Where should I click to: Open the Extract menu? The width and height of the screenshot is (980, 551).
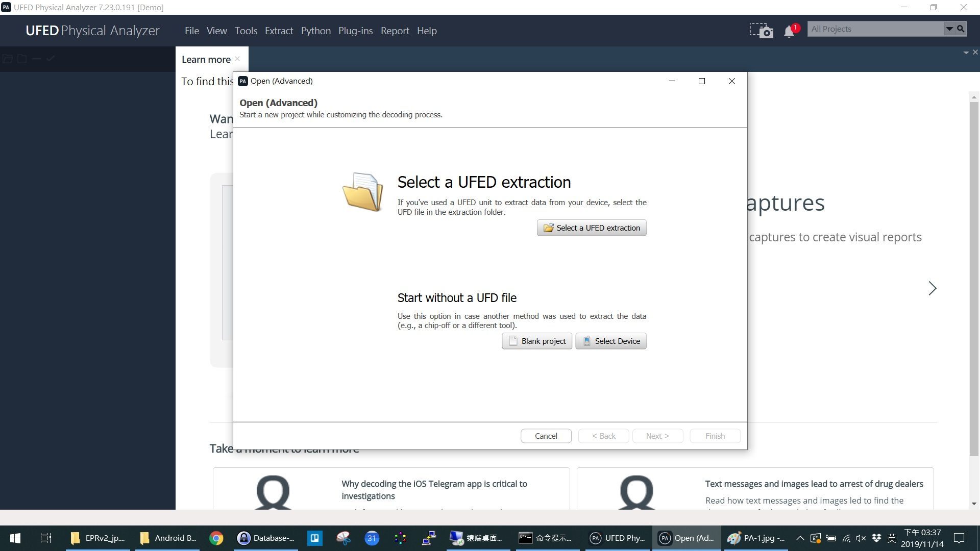[279, 31]
